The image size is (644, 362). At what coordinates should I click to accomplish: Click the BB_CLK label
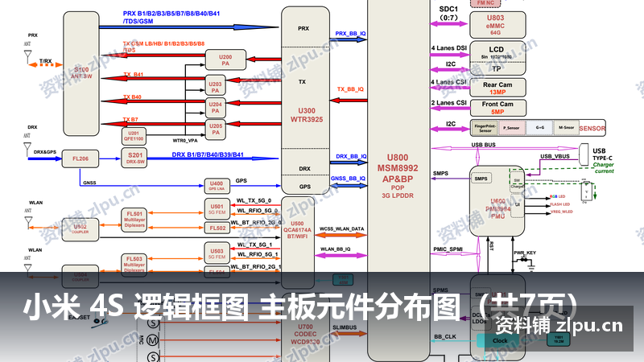445,336
